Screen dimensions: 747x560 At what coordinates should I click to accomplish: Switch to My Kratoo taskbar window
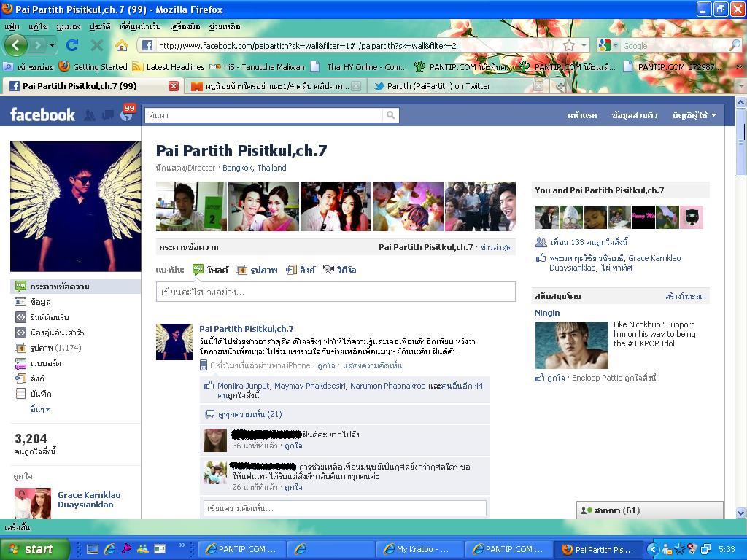420,549
